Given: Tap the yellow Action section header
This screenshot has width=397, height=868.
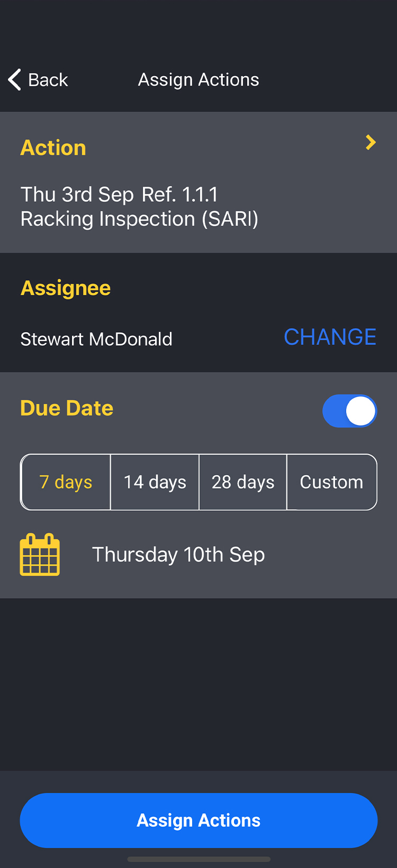Looking at the screenshot, I should (53, 148).
